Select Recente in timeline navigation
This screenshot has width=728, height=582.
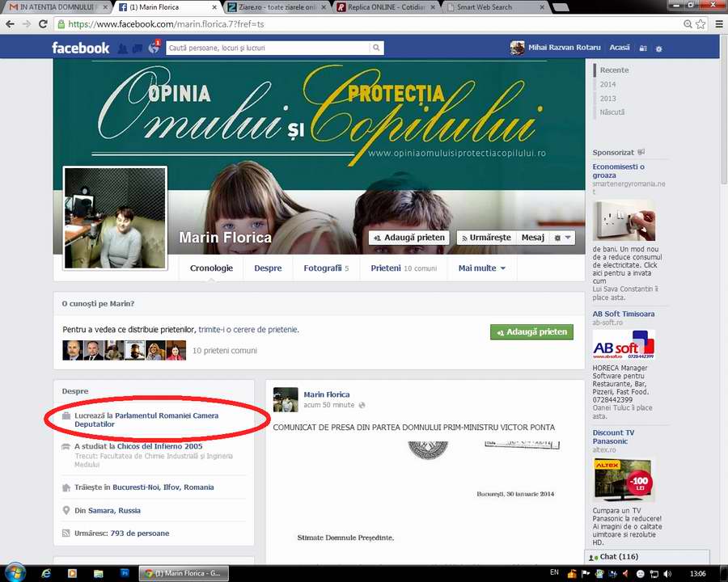coord(614,70)
